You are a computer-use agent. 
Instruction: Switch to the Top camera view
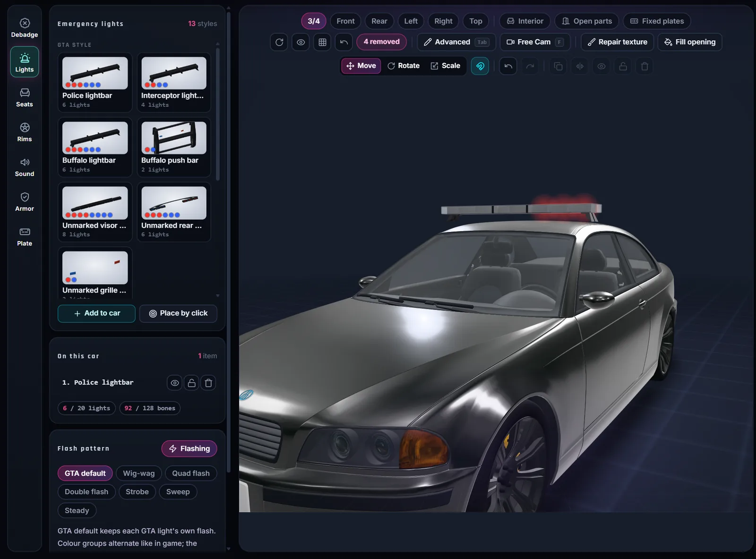pyautogui.click(x=476, y=21)
